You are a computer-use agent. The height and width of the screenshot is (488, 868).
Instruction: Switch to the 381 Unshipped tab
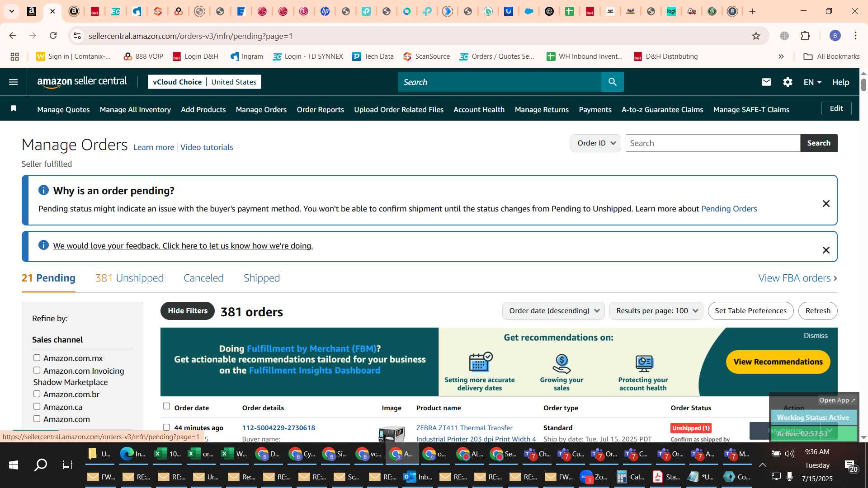pyautogui.click(x=129, y=278)
